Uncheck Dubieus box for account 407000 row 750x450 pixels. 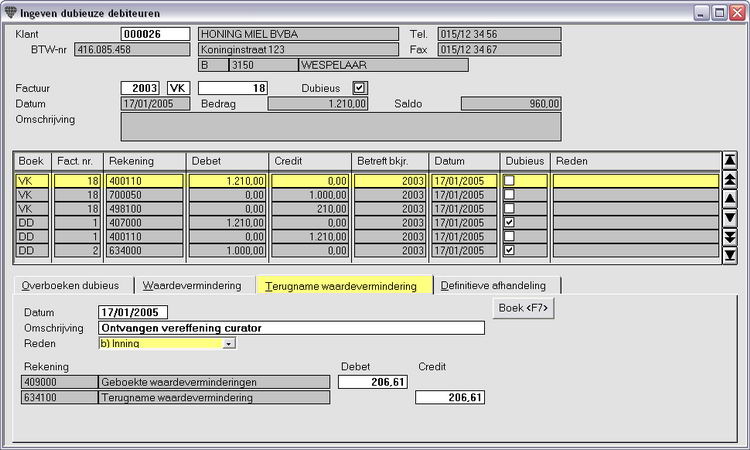click(x=509, y=222)
